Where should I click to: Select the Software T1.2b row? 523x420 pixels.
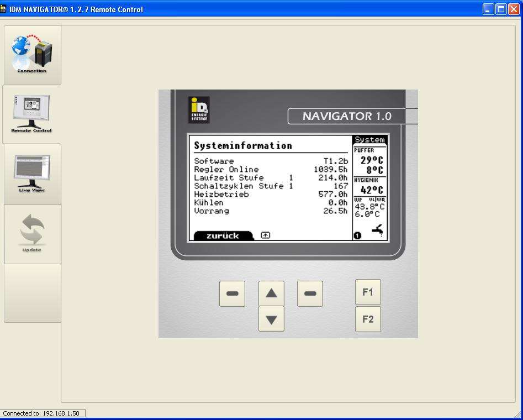coord(271,161)
